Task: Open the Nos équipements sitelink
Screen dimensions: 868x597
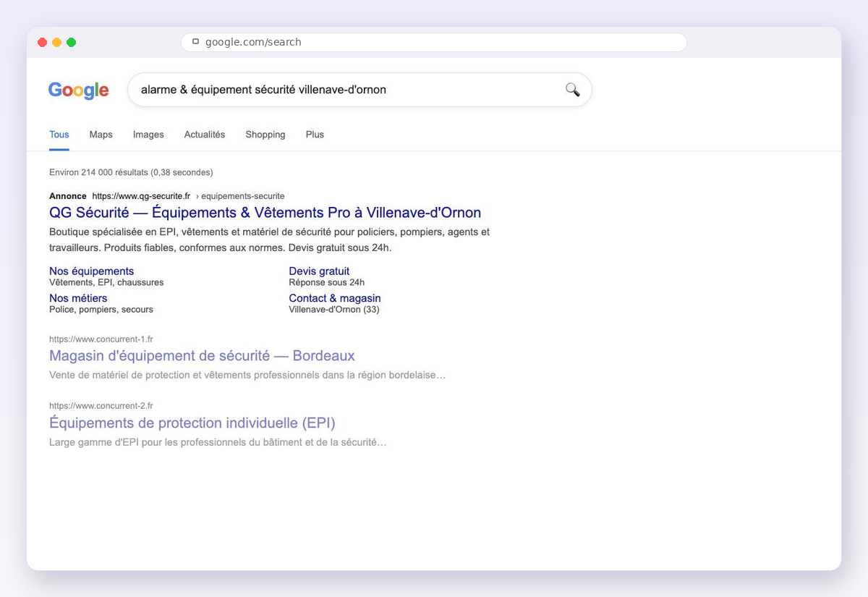Action: pyautogui.click(x=91, y=271)
